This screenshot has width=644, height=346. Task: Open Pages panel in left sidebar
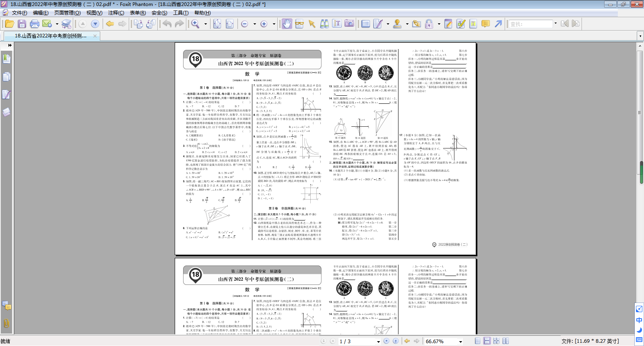6,77
